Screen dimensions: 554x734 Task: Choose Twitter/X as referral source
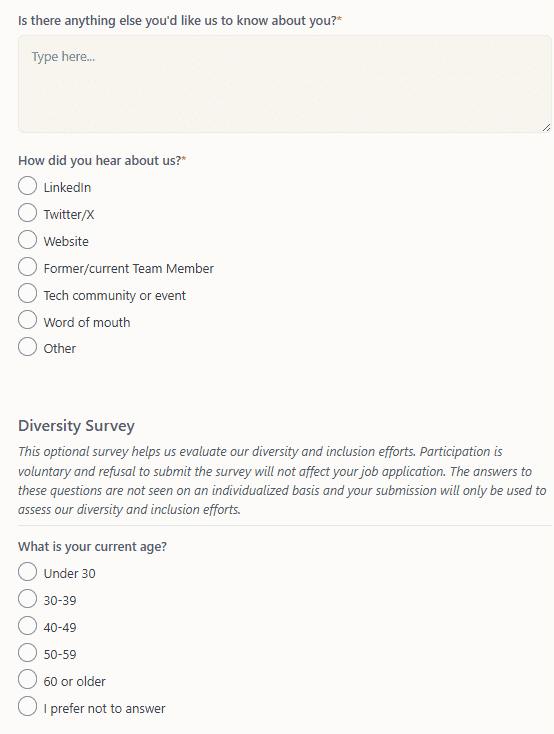(x=28, y=213)
